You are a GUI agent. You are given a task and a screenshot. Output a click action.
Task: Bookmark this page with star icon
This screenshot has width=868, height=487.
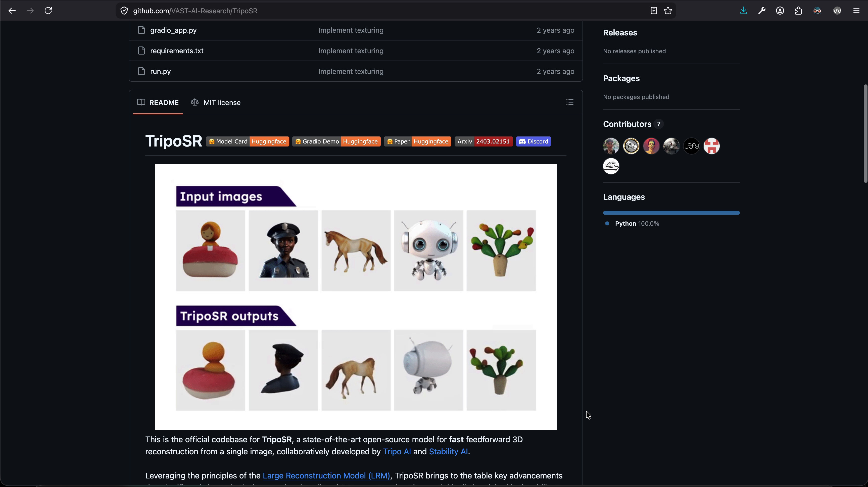point(668,11)
